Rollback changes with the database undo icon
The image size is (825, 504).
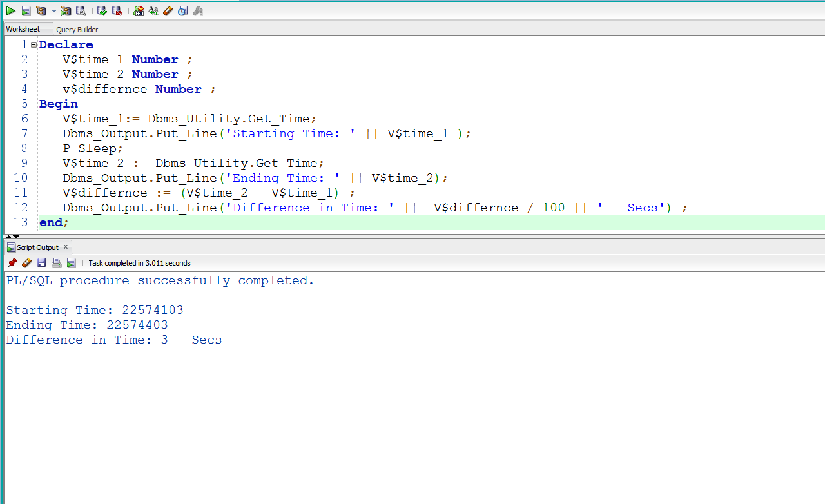point(117,11)
